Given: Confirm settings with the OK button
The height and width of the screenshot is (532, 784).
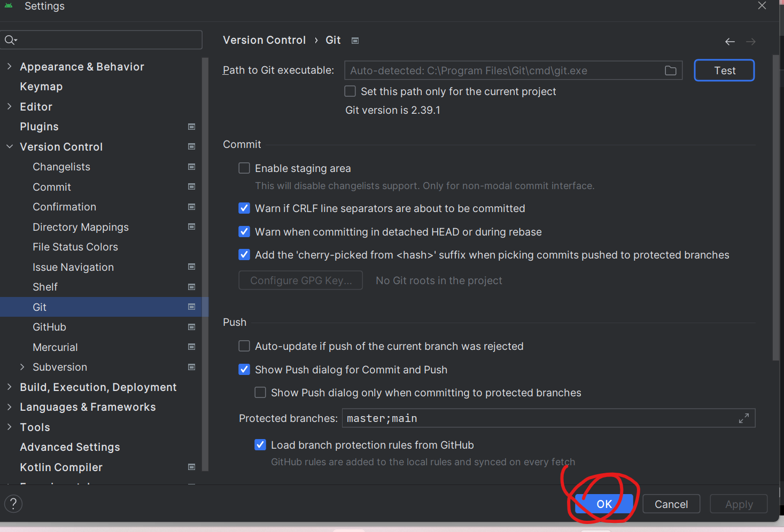Looking at the screenshot, I should pyautogui.click(x=604, y=504).
